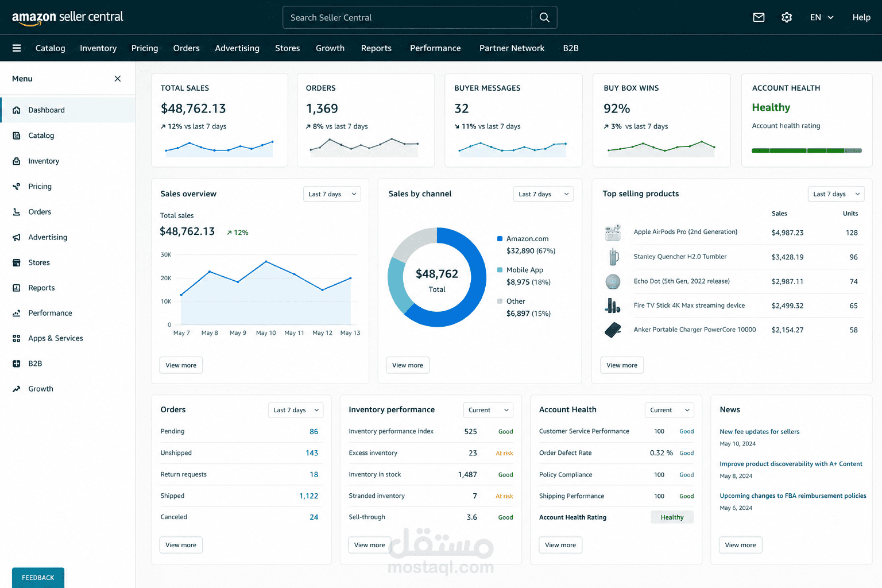Expand Orders card Last 7 days dropdown
Image resolution: width=882 pixels, height=588 pixels.
coord(296,410)
